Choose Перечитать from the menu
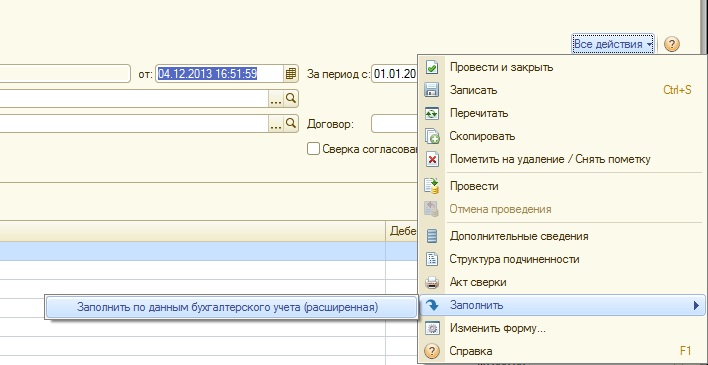 pyautogui.click(x=562, y=113)
